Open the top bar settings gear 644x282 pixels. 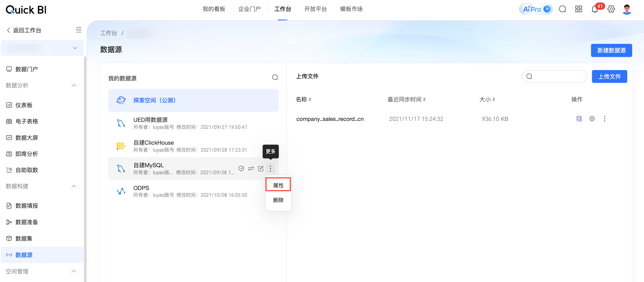tap(611, 9)
